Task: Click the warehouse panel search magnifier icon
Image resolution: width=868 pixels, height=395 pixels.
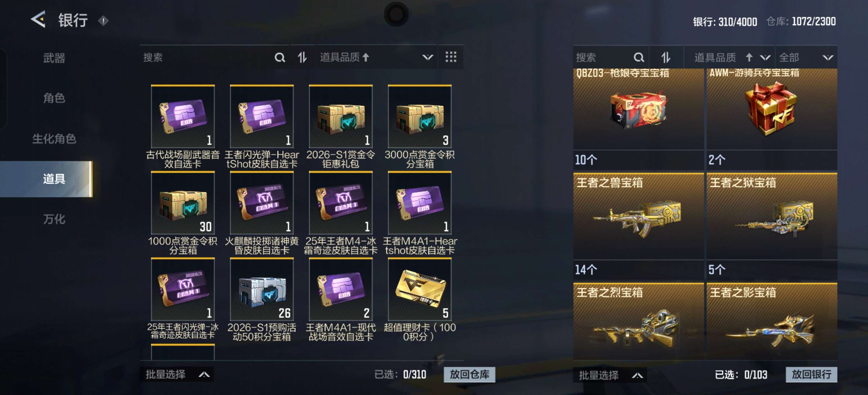Action: (639, 57)
